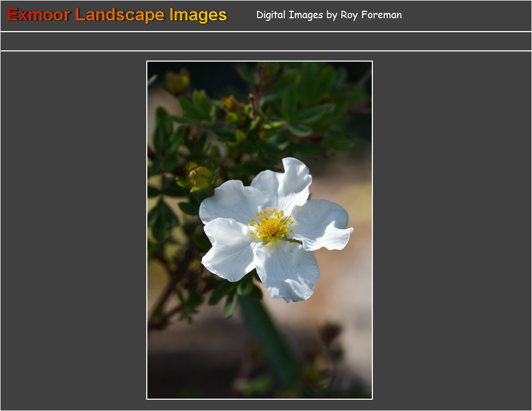Click the green flower bud beside the bloom
The width and height of the screenshot is (532, 411).
coord(200,177)
